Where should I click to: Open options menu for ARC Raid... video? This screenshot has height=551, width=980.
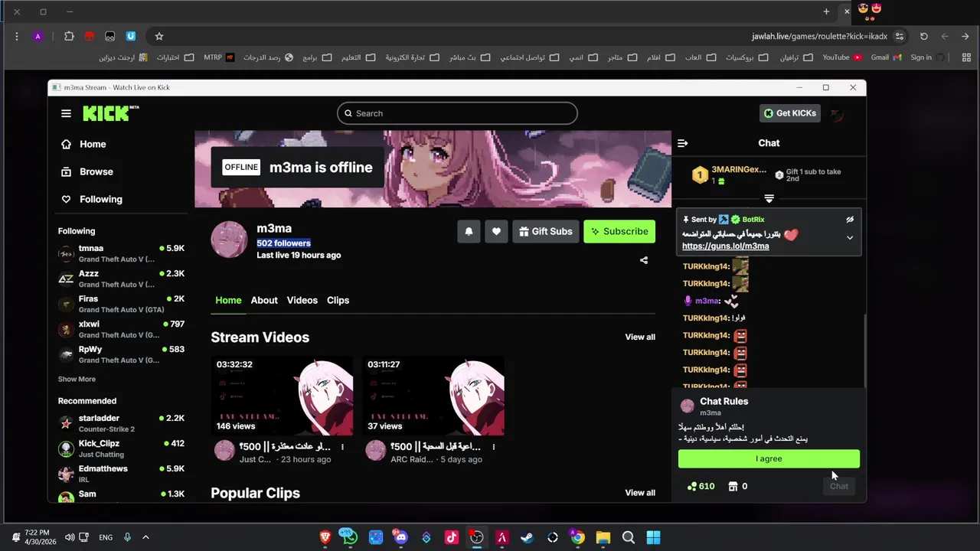(x=493, y=447)
